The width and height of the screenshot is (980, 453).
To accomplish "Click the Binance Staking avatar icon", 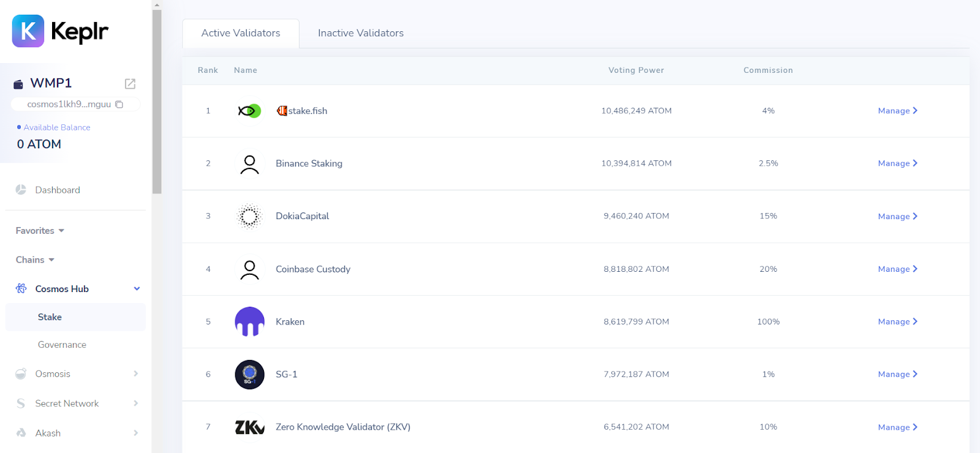I will click(249, 164).
